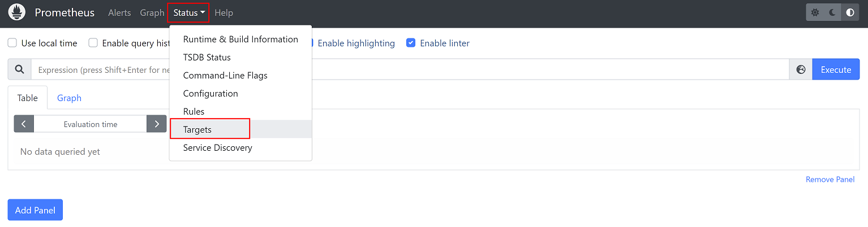Open the metrics explorer globe icon
The image size is (868, 227).
pyautogui.click(x=801, y=69)
